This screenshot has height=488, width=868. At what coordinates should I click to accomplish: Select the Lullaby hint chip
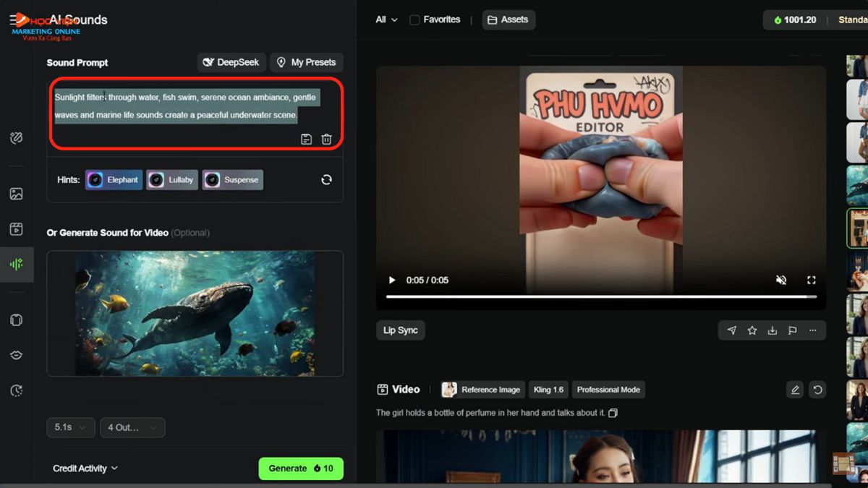172,180
